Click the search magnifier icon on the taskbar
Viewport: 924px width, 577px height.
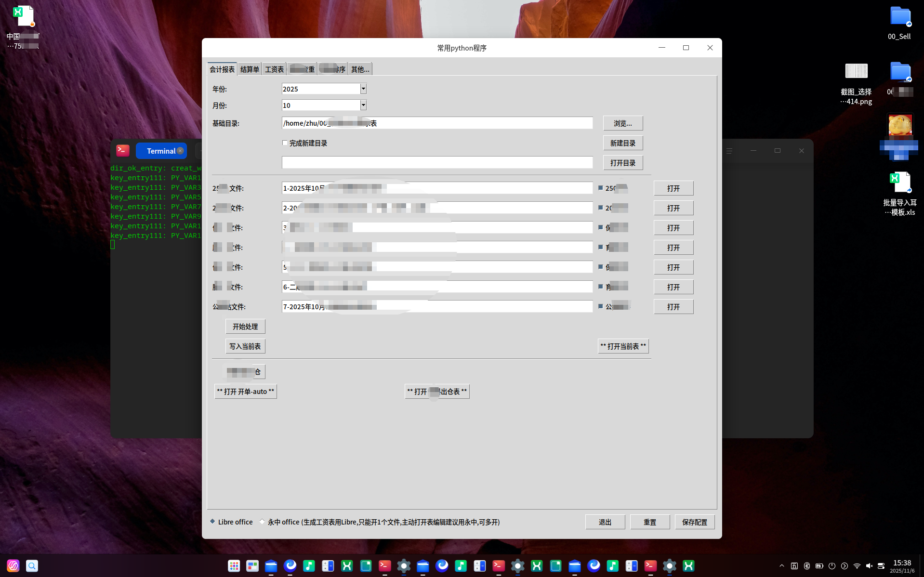tap(32, 566)
